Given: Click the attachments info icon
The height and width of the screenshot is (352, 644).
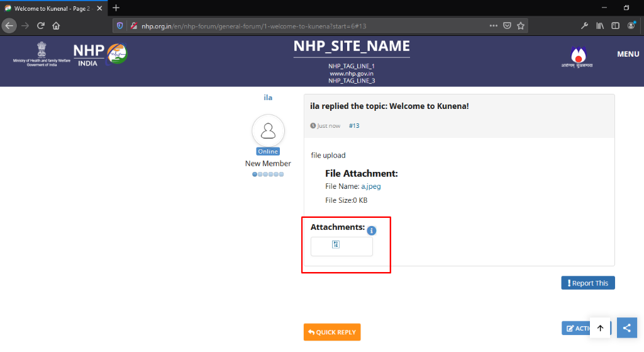Looking at the screenshot, I should 371,230.
